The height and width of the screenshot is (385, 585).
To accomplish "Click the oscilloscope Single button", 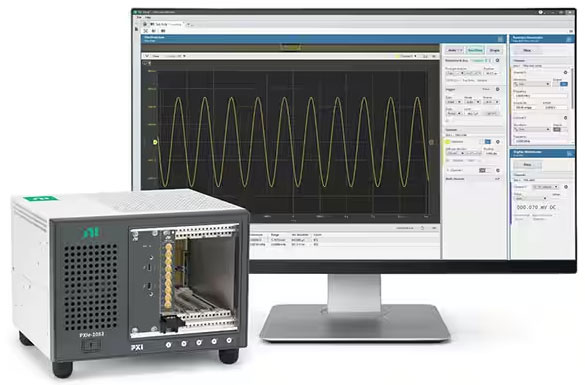I will click(x=494, y=50).
